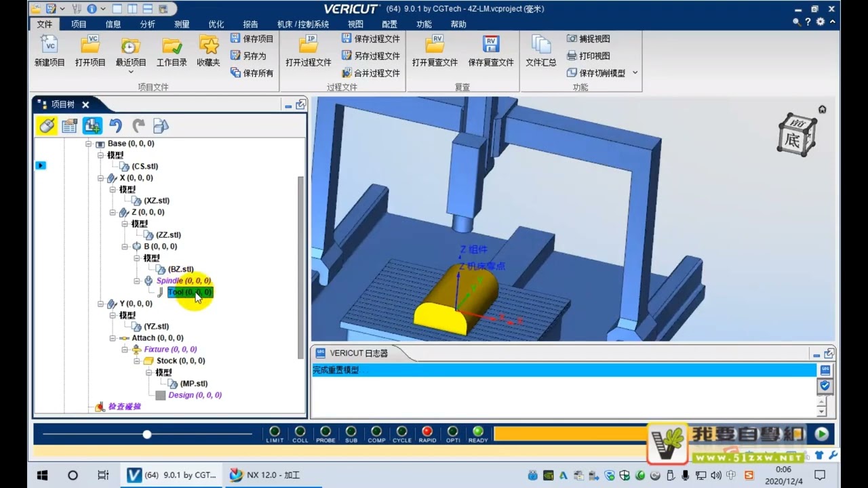
Task: Collapse the Z (0, 0, 0) tree node
Action: click(x=113, y=212)
